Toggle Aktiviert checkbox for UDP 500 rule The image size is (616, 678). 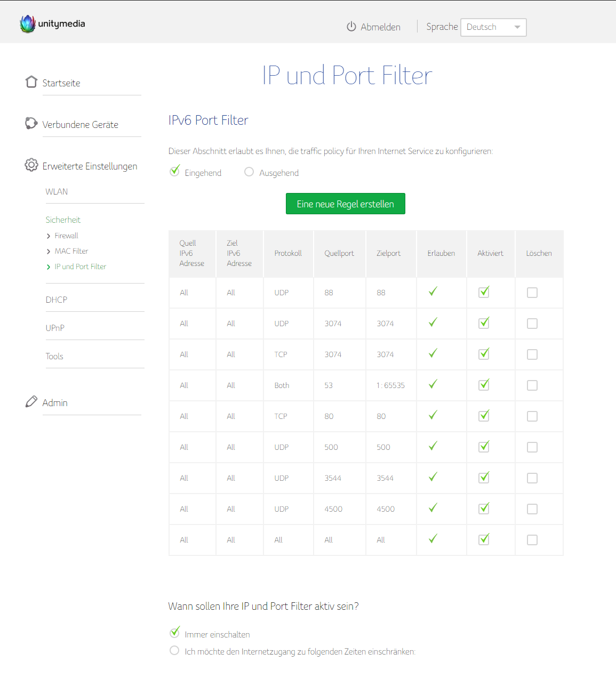484,446
